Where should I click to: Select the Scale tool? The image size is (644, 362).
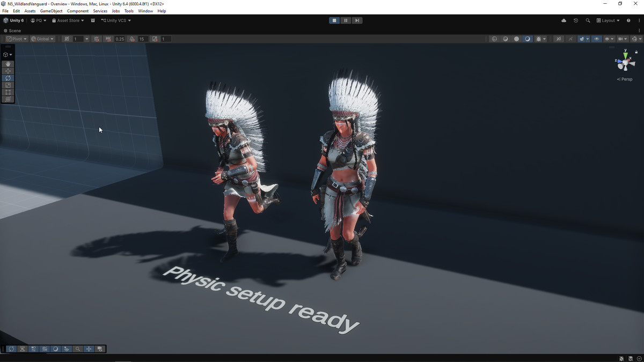coord(8,85)
